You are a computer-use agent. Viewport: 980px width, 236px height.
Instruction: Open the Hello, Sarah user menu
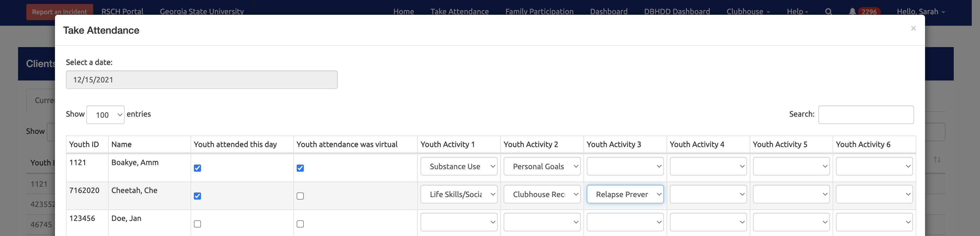tap(921, 11)
